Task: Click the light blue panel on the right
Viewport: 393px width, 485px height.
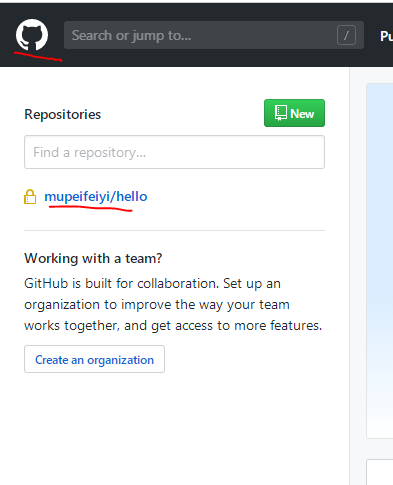Action: coord(380,260)
